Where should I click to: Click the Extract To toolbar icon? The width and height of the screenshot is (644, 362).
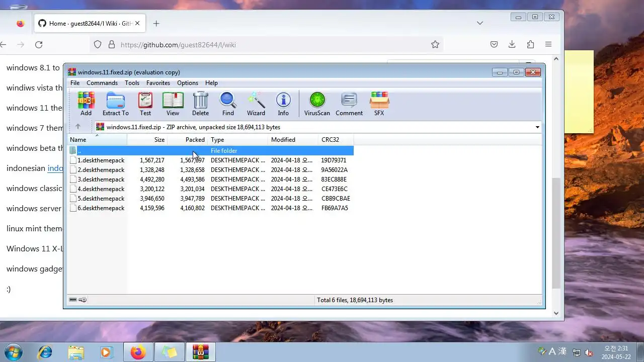116,104
